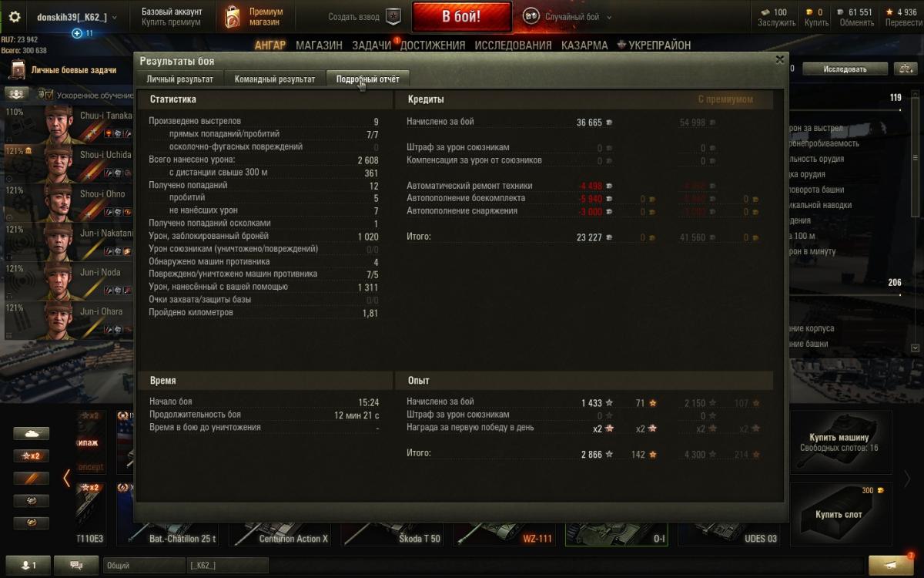Screen dimensions: 924x578
Task: Click the vehicle parameters scrollbar down arrow
Action: pyautogui.click(x=916, y=348)
